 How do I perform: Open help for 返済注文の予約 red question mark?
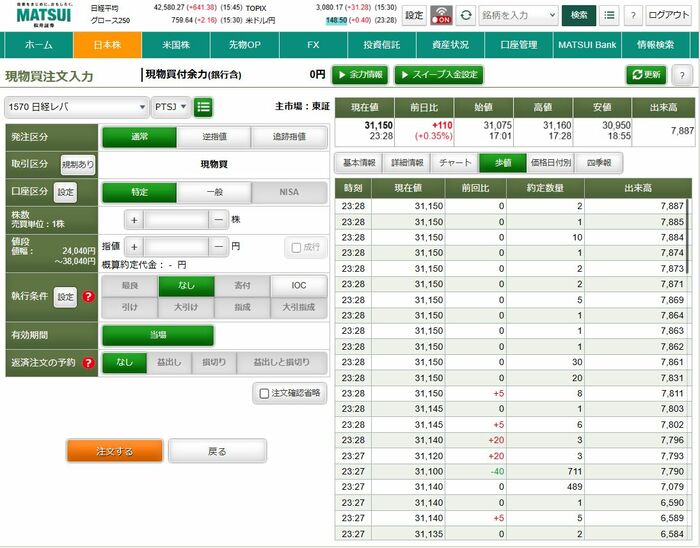coord(88,363)
